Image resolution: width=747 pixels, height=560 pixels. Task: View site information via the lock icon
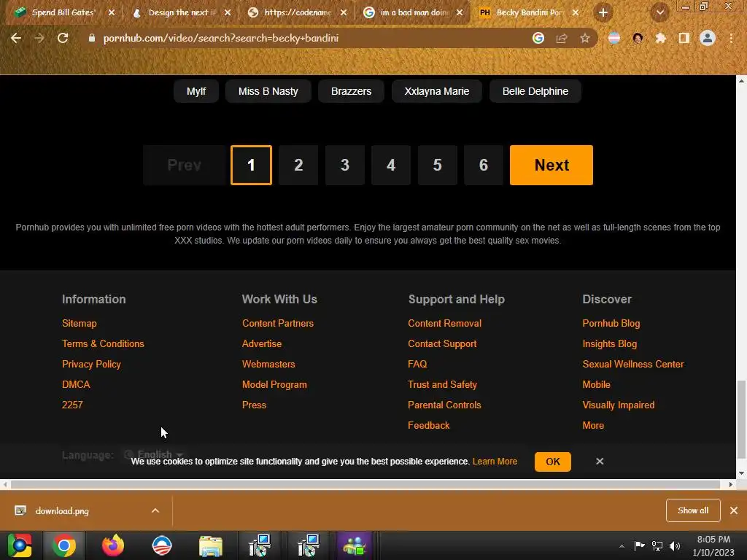point(91,38)
